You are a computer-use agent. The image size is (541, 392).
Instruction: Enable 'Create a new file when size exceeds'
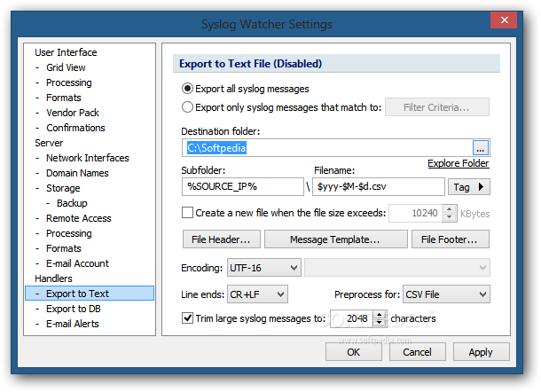pyautogui.click(x=187, y=213)
